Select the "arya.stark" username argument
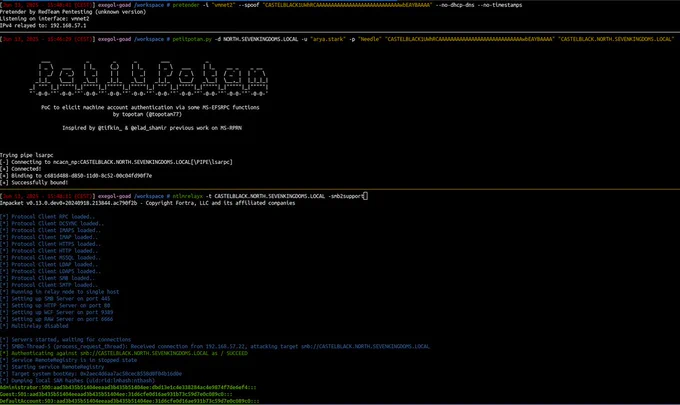Screen dimensions: 680x405 coord(328,39)
